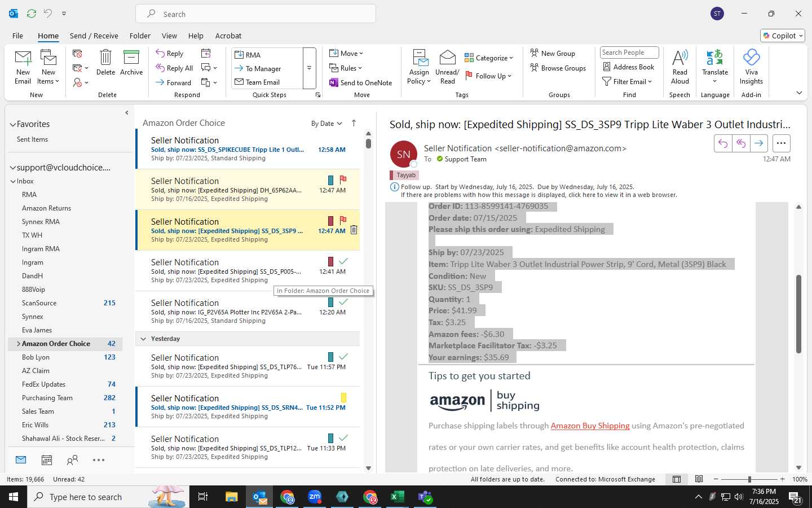Open the Address Book
This screenshot has height=508, width=812.
(x=629, y=67)
